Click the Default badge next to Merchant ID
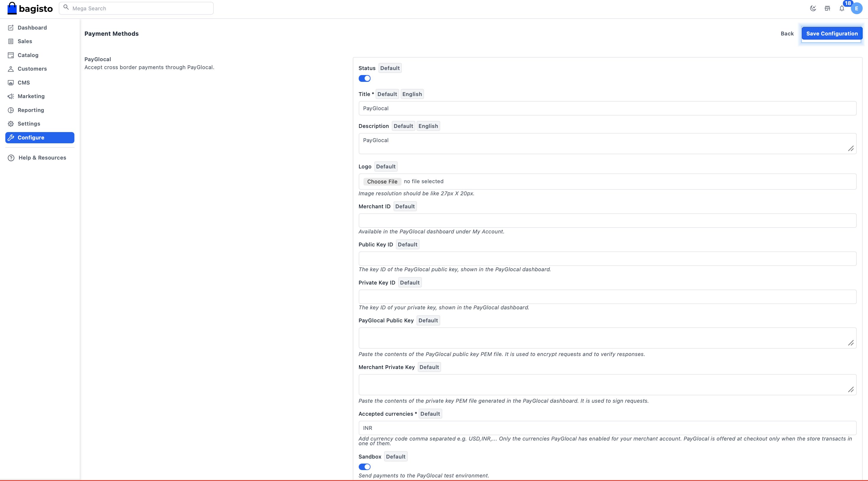Viewport: 868px width, 481px height. point(405,207)
